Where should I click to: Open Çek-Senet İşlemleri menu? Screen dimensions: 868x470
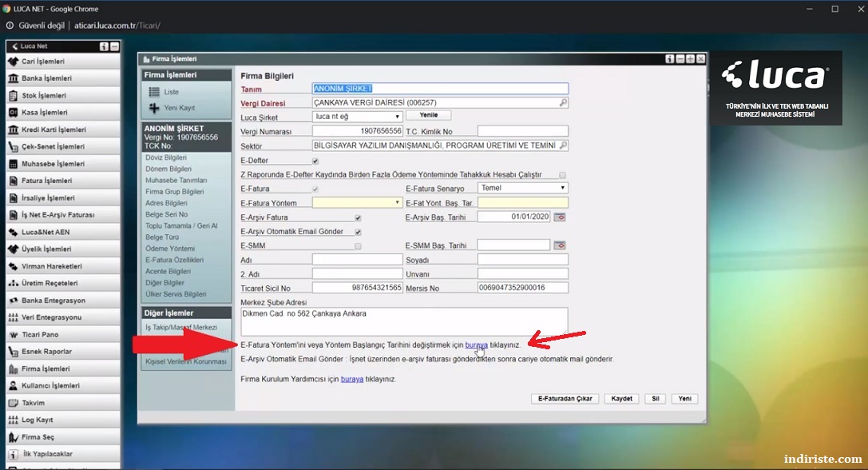pyautogui.click(x=63, y=146)
